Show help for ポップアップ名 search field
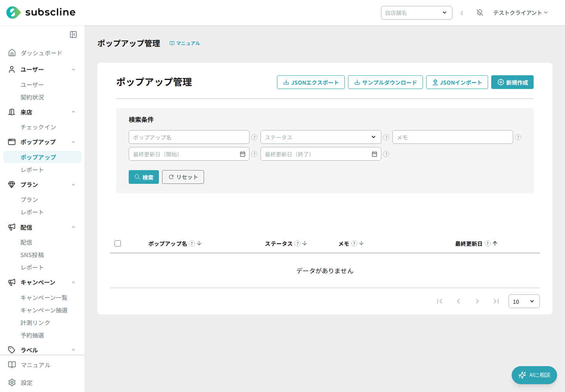565x392 pixels. pos(254,137)
